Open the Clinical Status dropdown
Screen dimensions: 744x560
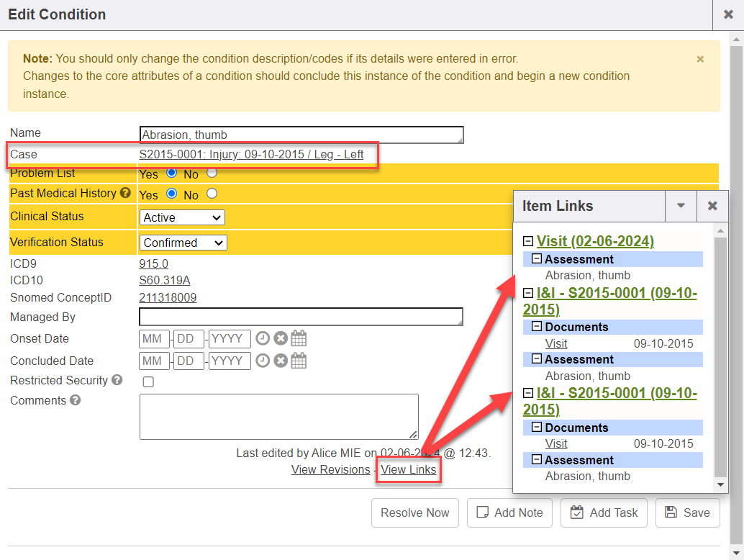(182, 217)
